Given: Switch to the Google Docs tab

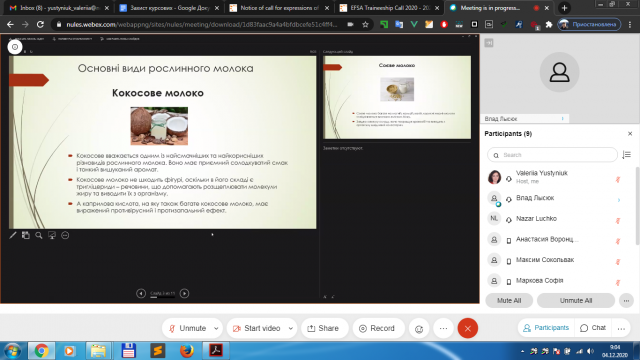Looking at the screenshot, I should [x=169, y=8].
